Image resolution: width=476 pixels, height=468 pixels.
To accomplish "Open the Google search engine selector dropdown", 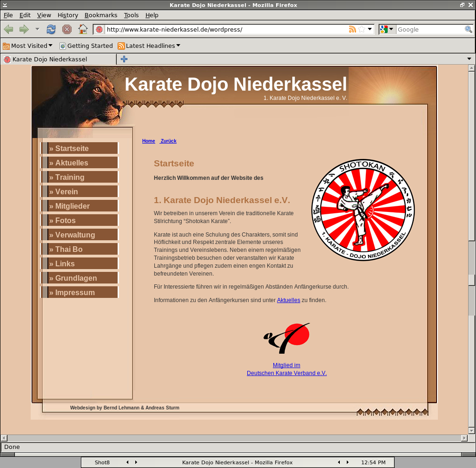I will click(x=387, y=29).
